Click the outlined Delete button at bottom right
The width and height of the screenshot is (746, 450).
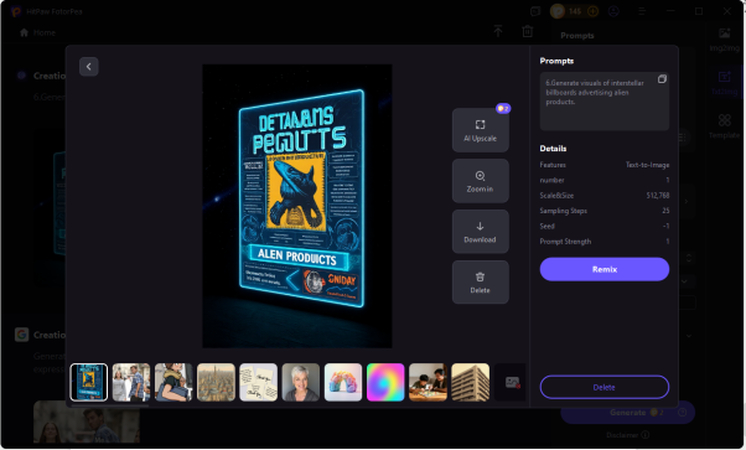coord(604,387)
